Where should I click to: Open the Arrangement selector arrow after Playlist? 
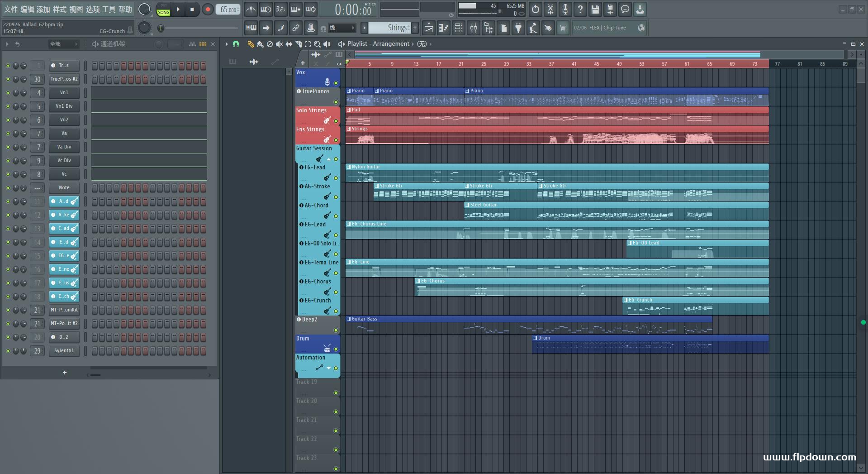pyautogui.click(x=413, y=44)
